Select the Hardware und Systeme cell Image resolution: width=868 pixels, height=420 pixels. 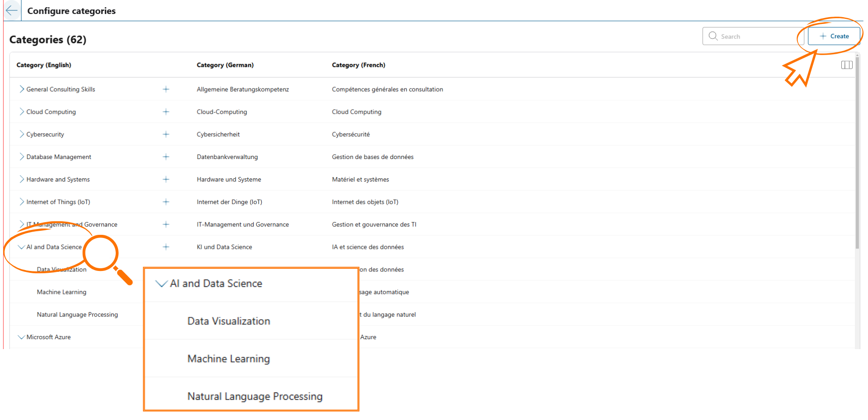(x=229, y=180)
